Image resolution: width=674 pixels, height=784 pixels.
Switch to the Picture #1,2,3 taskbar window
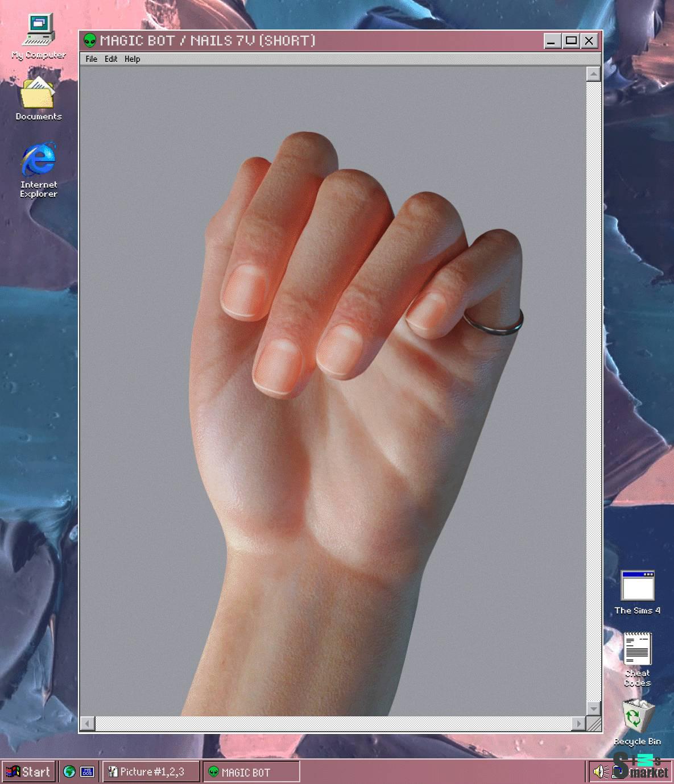(151, 771)
